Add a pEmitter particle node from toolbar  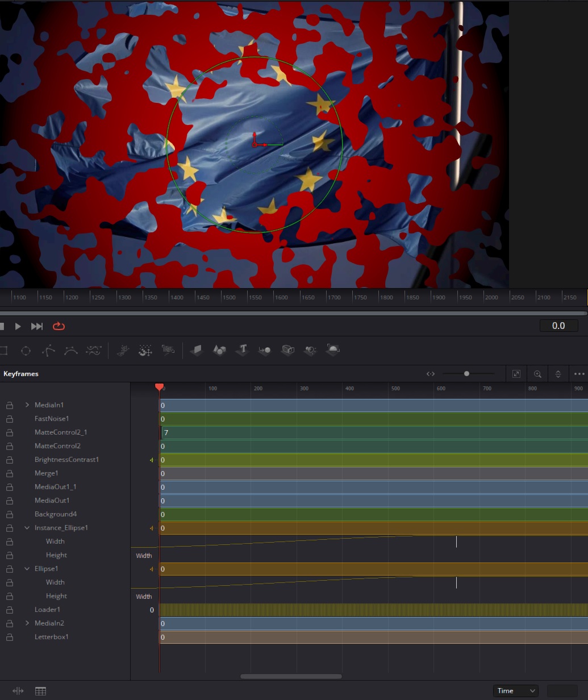(123, 351)
